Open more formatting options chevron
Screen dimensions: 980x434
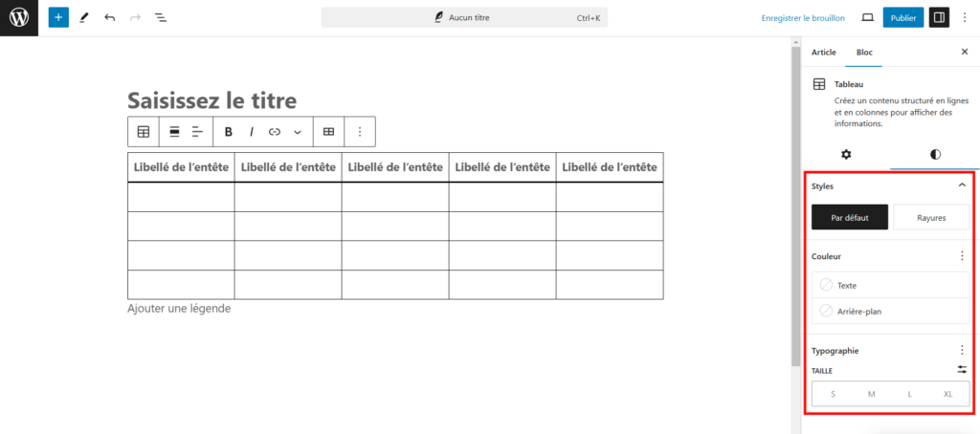298,132
